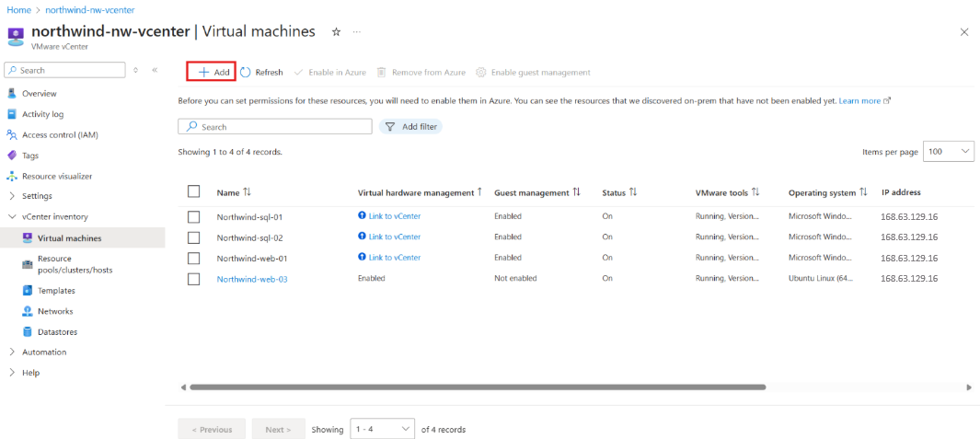The width and height of the screenshot is (980, 439).
Task: Click Remove from Azure toolbar option
Action: [421, 72]
